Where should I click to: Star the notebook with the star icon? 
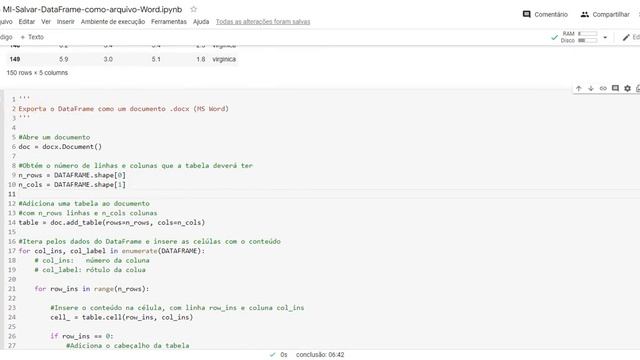(193, 9)
